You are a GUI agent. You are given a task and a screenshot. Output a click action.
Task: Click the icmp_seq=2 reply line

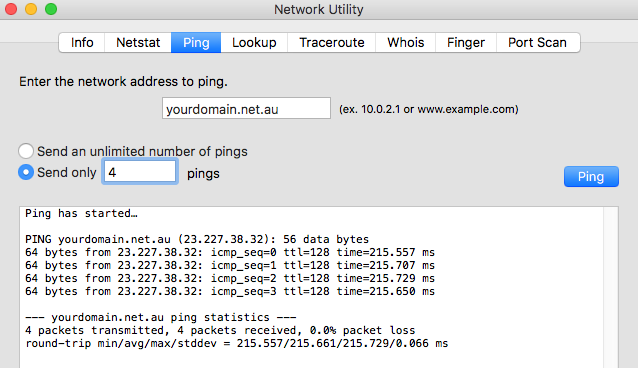[x=230, y=278]
